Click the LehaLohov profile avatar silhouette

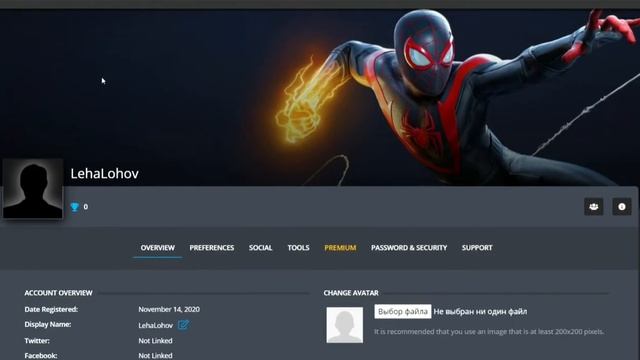[x=33, y=189]
